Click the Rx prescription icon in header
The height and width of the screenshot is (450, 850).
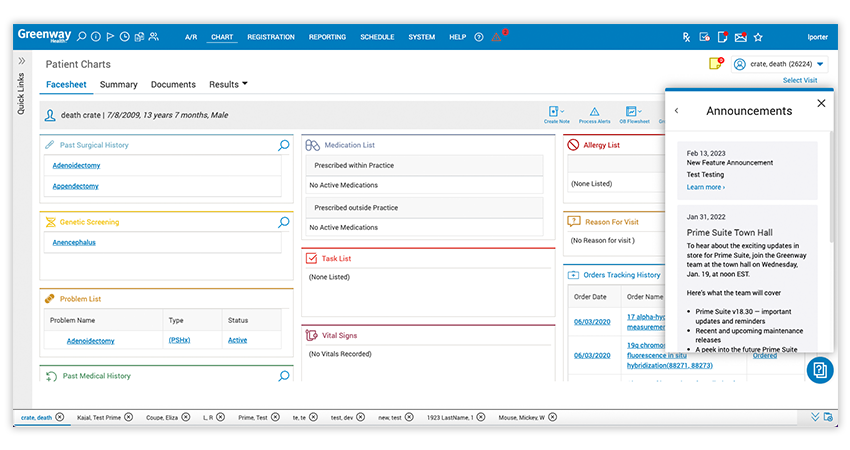coord(687,37)
